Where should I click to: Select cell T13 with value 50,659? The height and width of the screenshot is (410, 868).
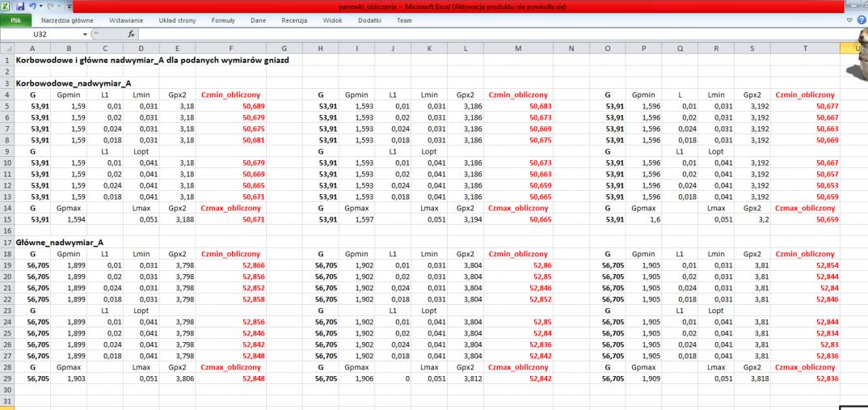(x=805, y=197)
